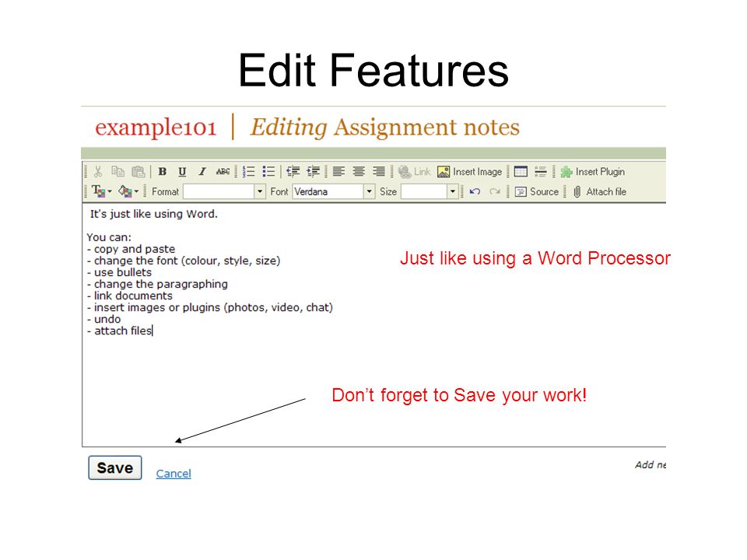Switch to Source view
The width and height of the screenshot is (747, 560).
click(536, 191)
